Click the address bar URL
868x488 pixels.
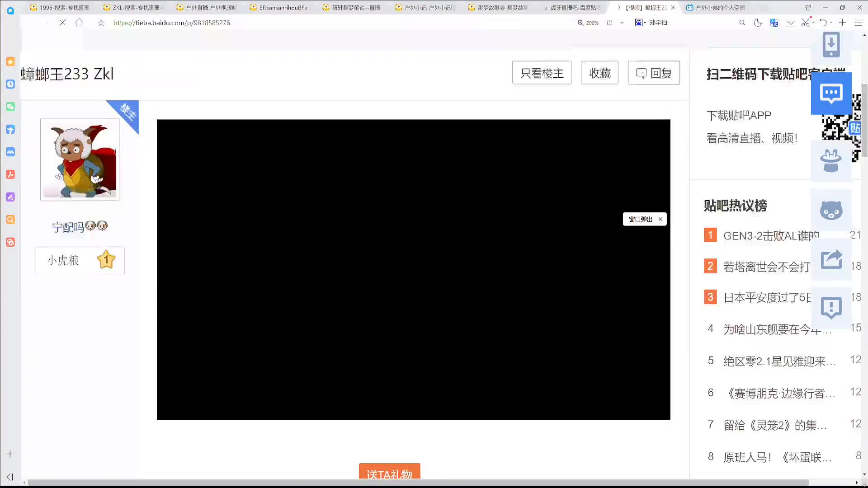[x=171, y=23]
